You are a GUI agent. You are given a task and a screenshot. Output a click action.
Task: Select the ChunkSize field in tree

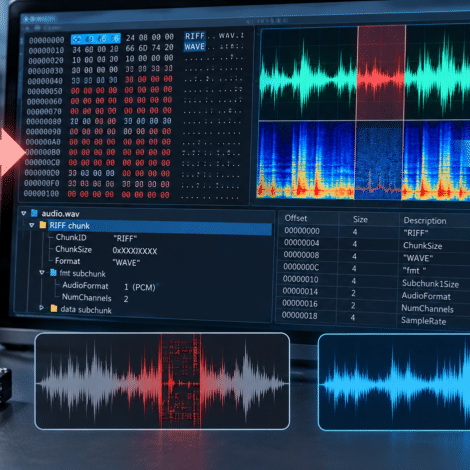pyautogui.click(x=73, y=249)
